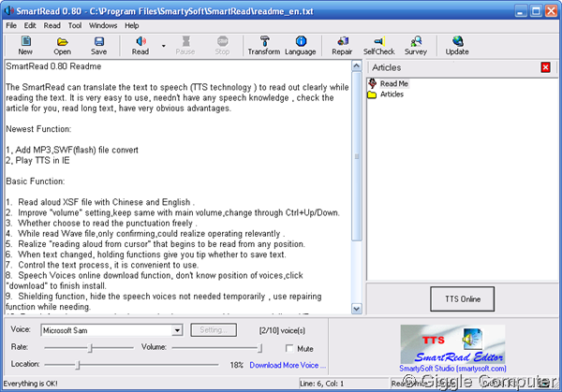
Task: Adjust the Volume slider thumb
Action: (260, 348)
